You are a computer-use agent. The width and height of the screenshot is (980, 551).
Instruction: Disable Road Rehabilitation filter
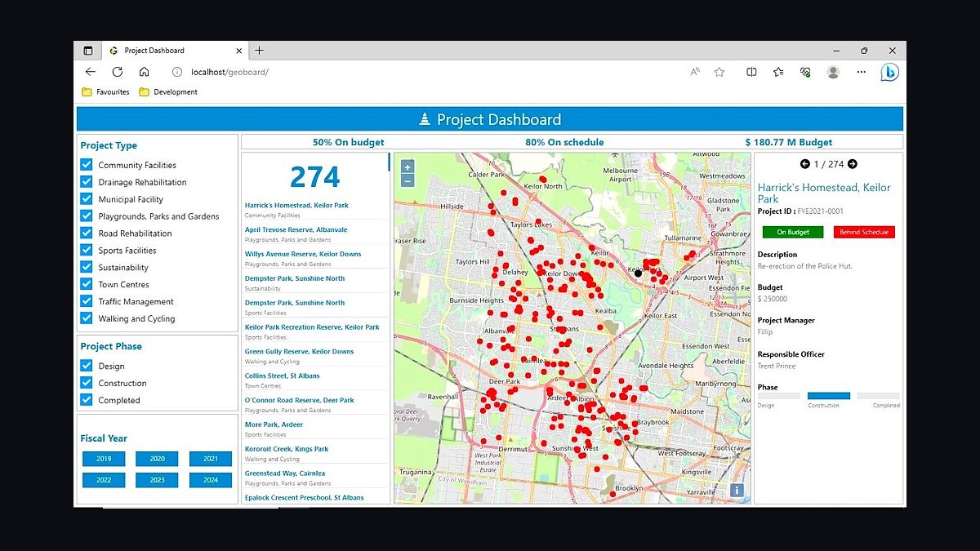click(87, 233)
